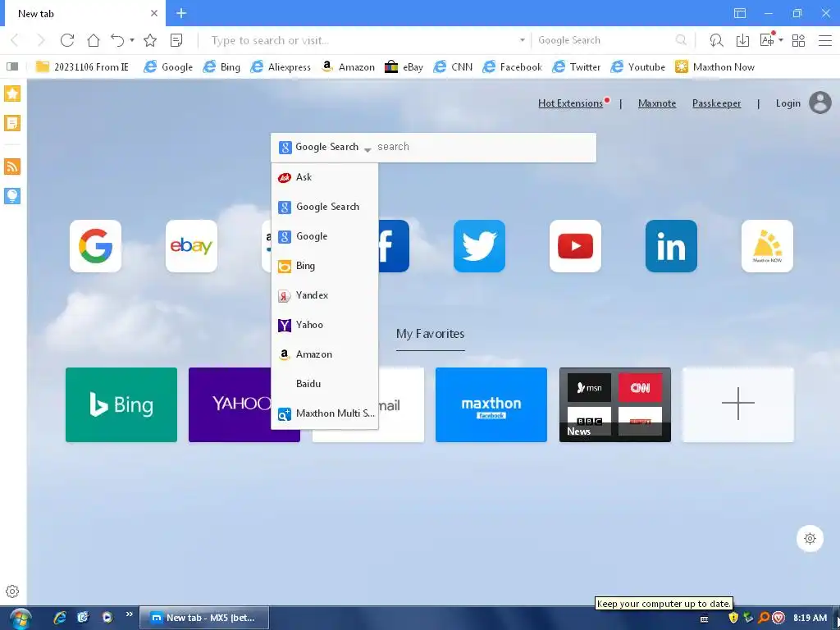Image resolution: width=840 pixels, height=630 pixels.
Task: Select Yandex from the search engine list
Action: (x=325, y=295)
